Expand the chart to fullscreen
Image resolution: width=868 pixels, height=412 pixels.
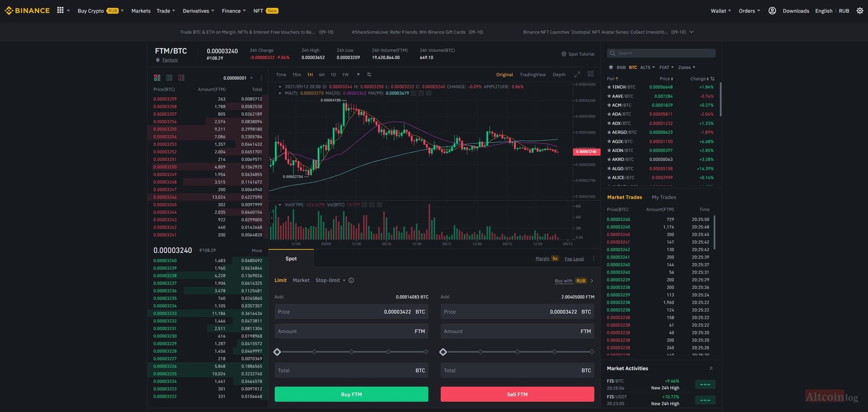coord(577,74)
